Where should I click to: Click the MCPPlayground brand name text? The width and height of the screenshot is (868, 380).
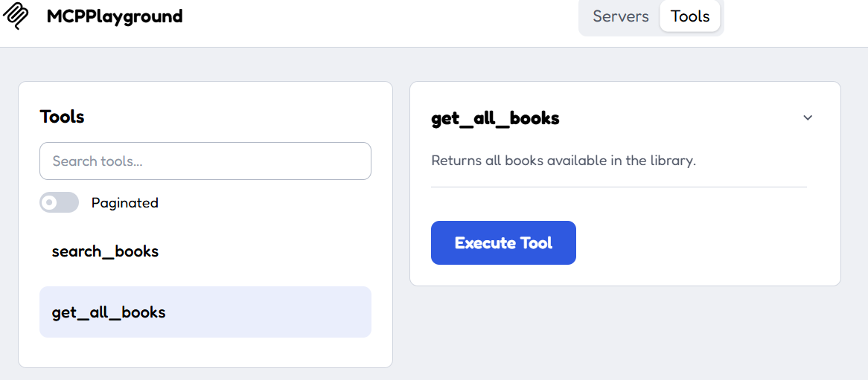(x=115, y=16)
